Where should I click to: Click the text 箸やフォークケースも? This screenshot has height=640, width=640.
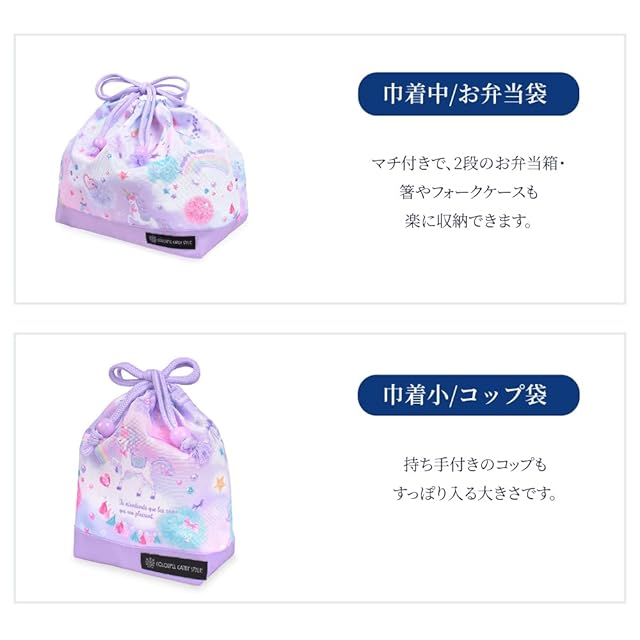[x=469, y=192]
